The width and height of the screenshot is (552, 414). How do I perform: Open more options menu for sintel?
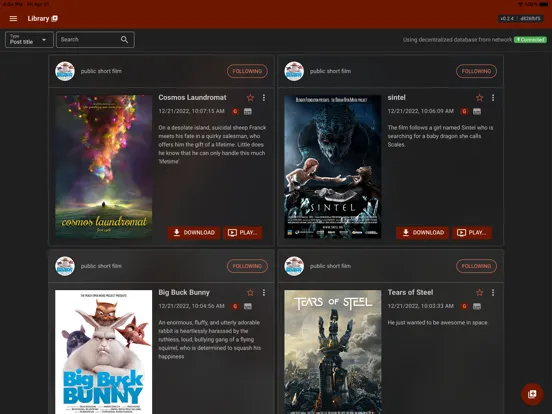click(x=493, y=98)
